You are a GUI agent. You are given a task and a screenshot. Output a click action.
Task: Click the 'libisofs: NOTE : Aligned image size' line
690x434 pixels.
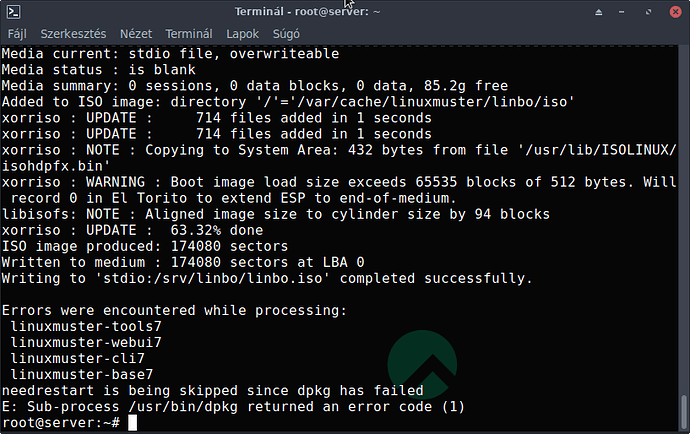point(276,214)
